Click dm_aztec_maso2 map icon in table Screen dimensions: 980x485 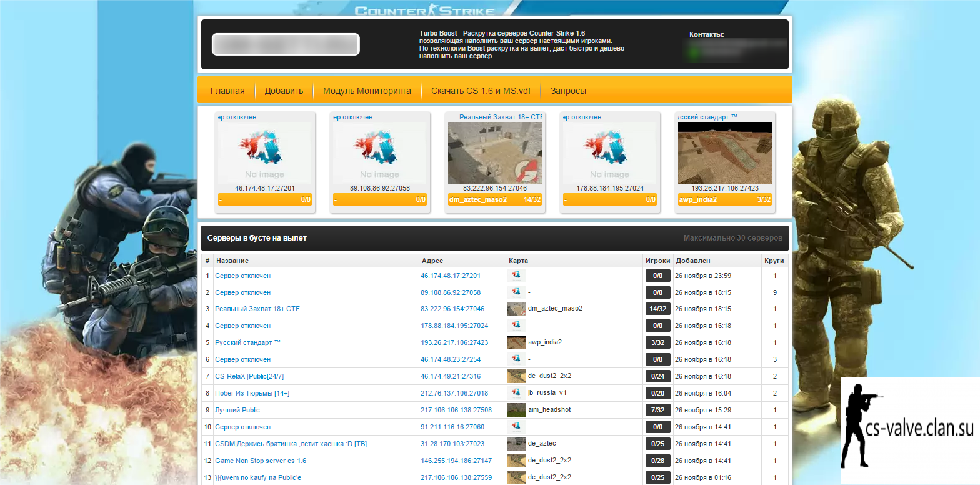tap(516, 309)
